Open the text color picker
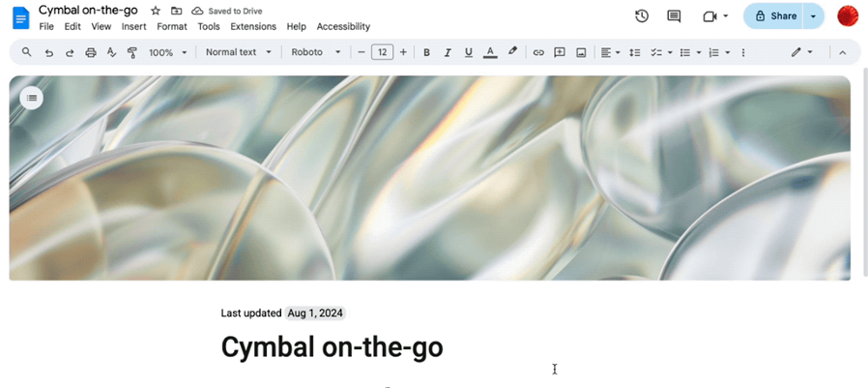Screen dimensions: 868x388 pos(490,52)
